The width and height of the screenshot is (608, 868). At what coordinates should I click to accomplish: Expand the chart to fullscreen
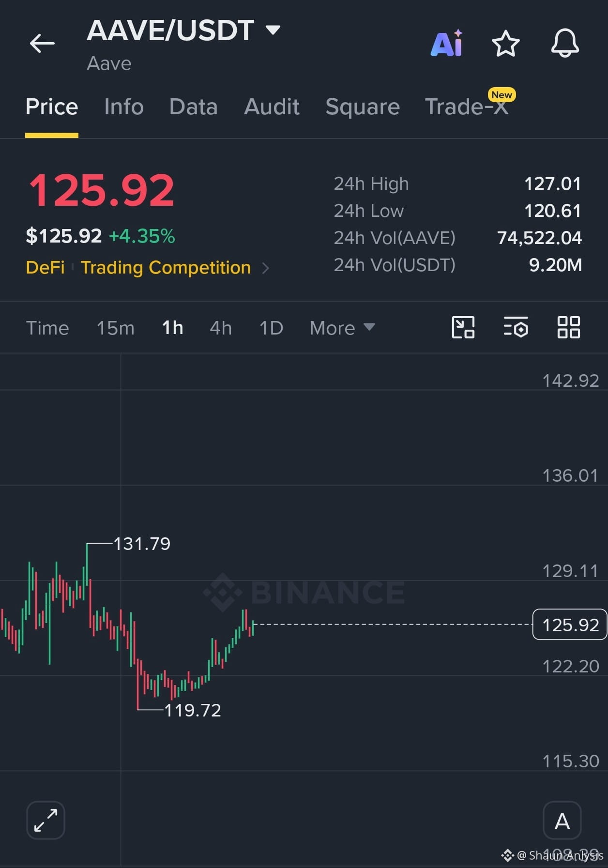[x=46, y=820]
